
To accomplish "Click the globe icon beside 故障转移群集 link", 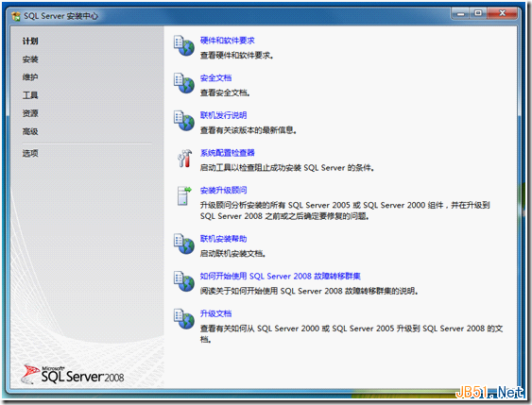I will coord(184,281).
